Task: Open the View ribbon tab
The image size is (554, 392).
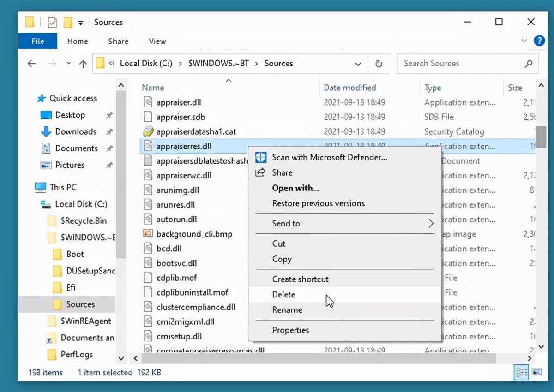Action: (x=157, y=41)
